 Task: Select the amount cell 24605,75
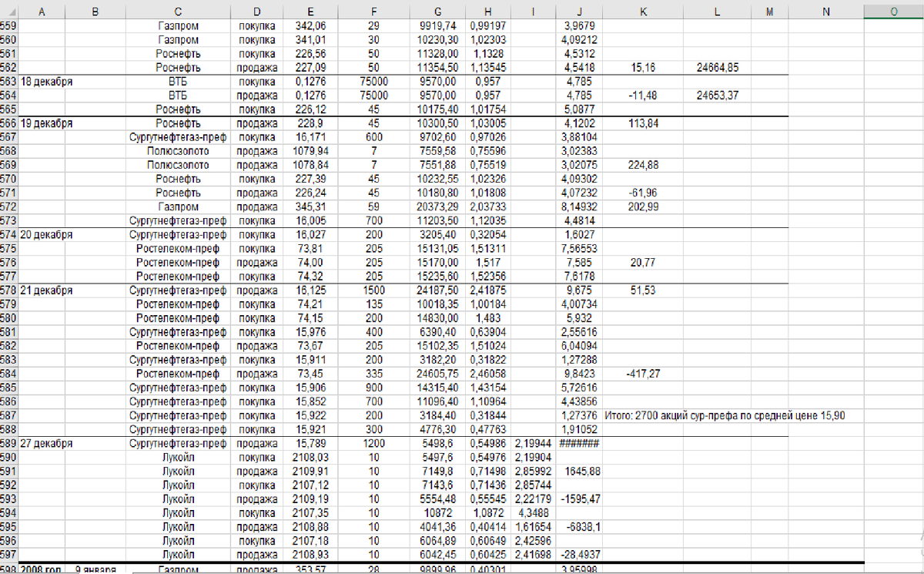pos(438,374)
